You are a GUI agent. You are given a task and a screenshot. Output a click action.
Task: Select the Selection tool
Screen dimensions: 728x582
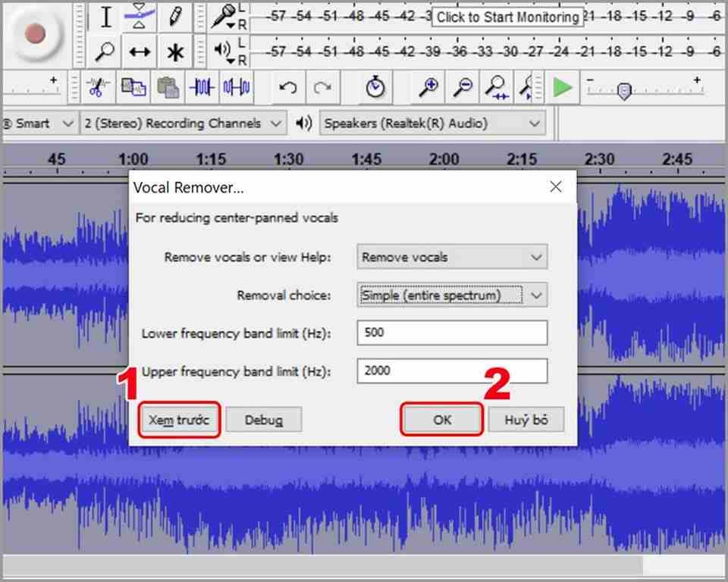[x=104, y=15]
